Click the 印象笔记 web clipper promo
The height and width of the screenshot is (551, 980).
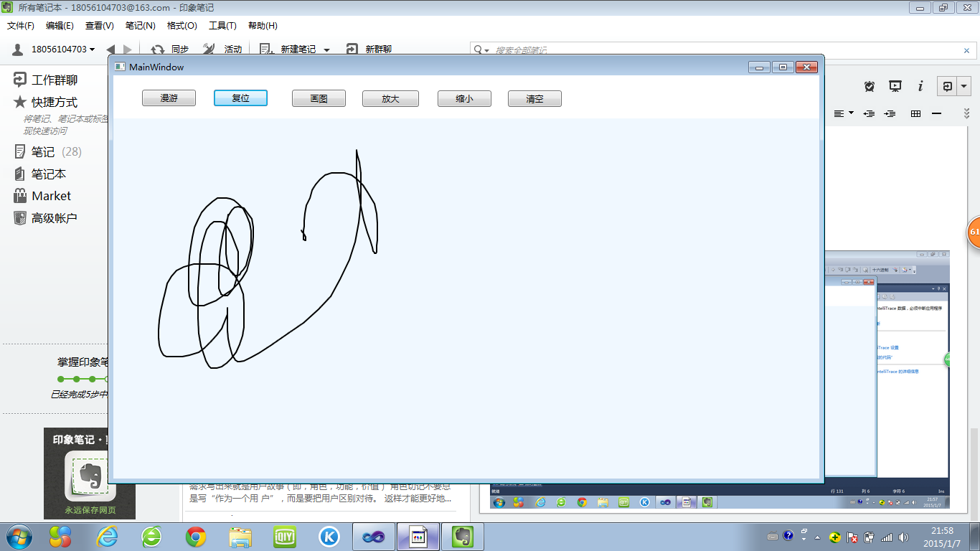pos(90,474)
